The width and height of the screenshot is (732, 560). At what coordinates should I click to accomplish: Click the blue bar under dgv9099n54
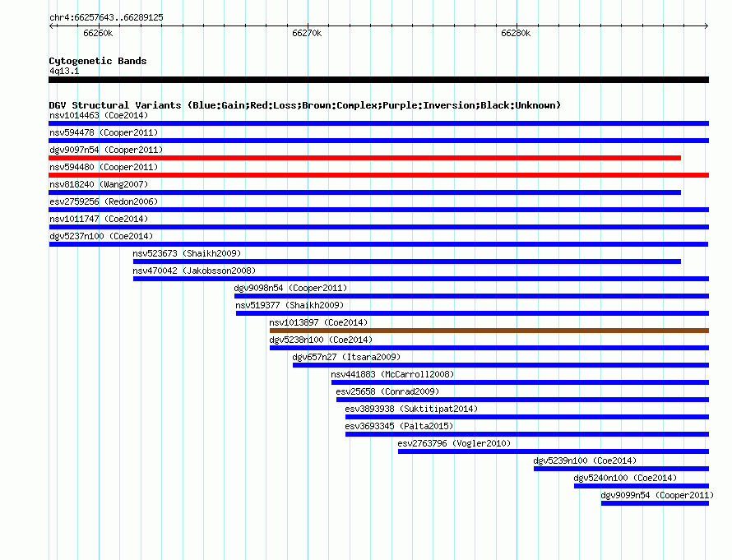pos(655,503)
